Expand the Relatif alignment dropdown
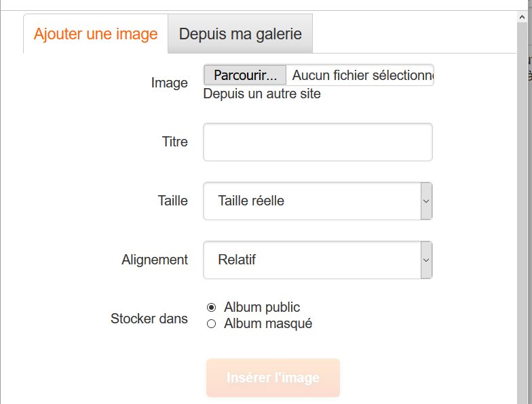The height and width of the screenshot is (404, 532). point(312,260)
